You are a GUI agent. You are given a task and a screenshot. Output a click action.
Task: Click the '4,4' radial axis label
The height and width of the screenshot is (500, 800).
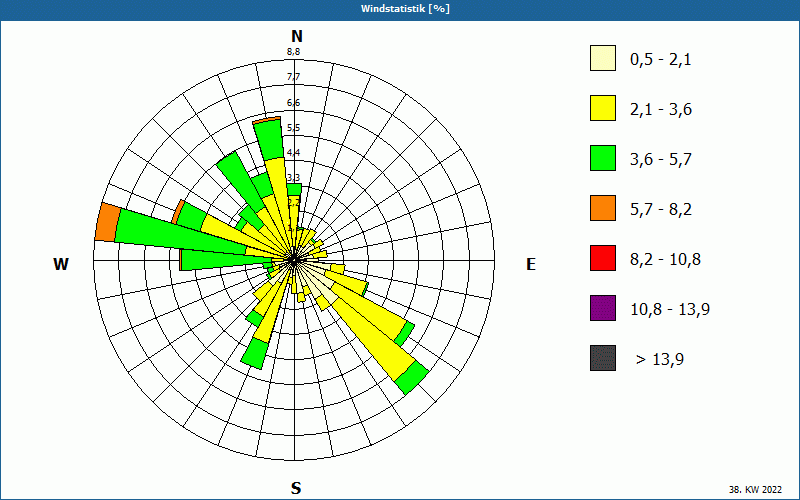tap(293, 153)
